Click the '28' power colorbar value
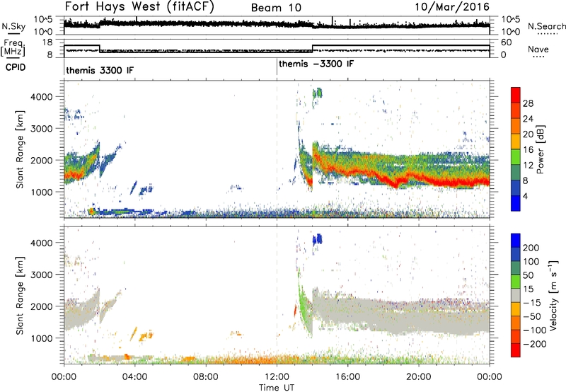Viewport: 566px width, 392px height. point(528,103)
